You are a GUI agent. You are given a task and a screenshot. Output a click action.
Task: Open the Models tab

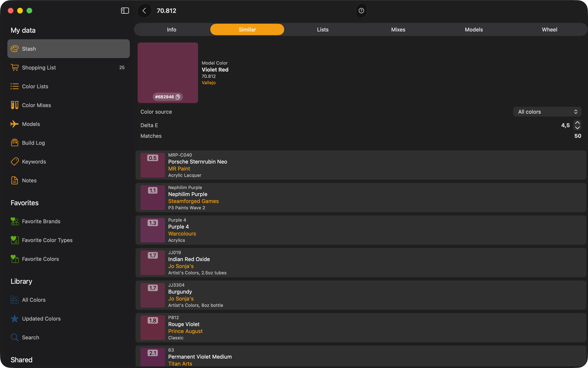click(474, 29)
